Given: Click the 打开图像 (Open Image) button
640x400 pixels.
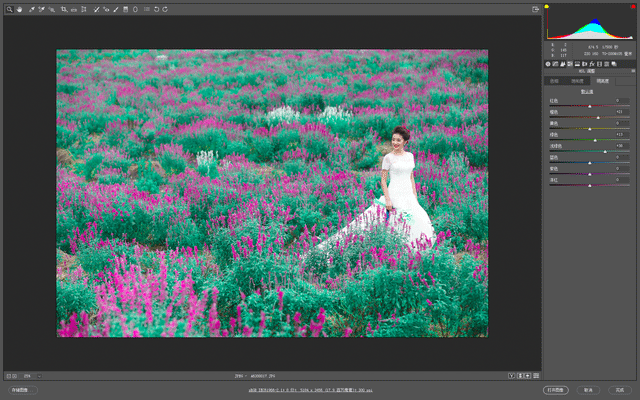Looking at the screenshot, I should (x=556, y=389).
